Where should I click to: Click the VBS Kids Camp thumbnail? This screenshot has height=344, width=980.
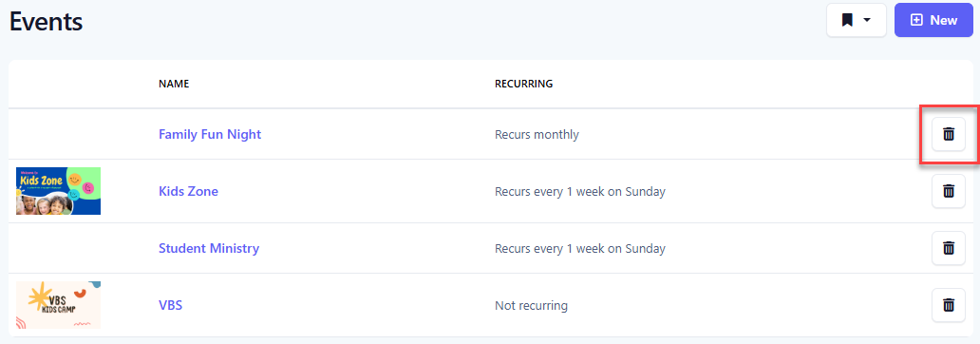coord(58,305)
